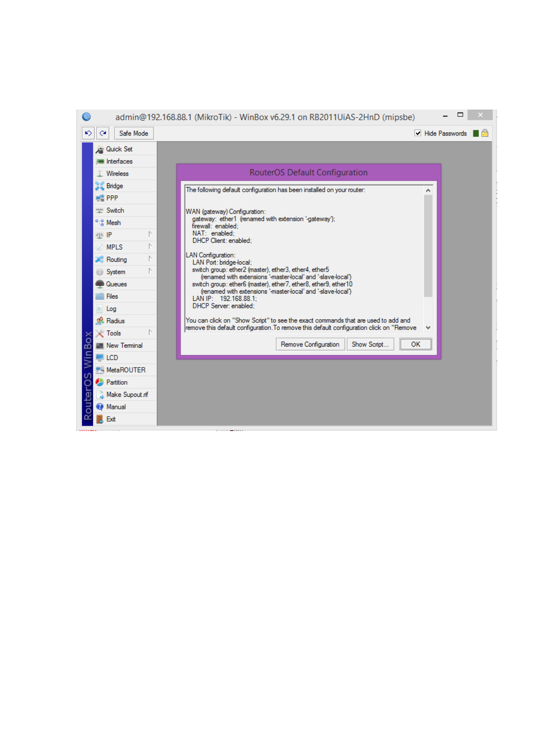Click the Quick Set icon
This screenshot has width=535, height=756.
point(100,149)
